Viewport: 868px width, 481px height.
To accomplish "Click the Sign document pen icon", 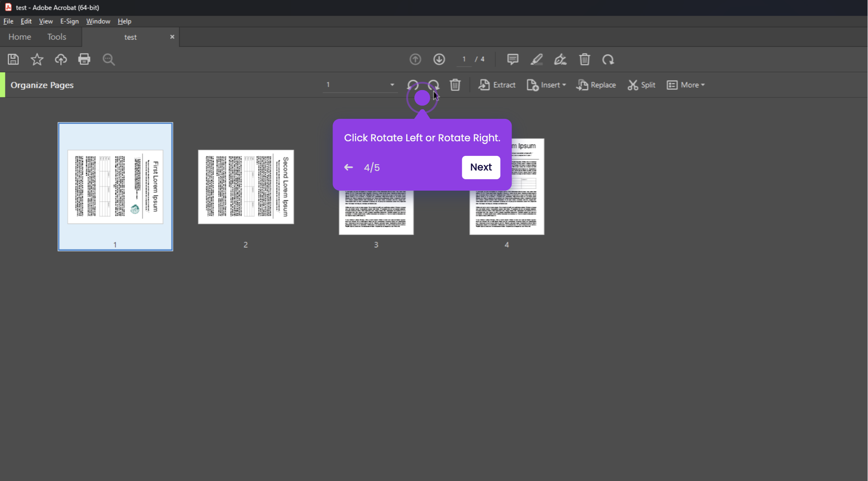I will tap(561, 59).
